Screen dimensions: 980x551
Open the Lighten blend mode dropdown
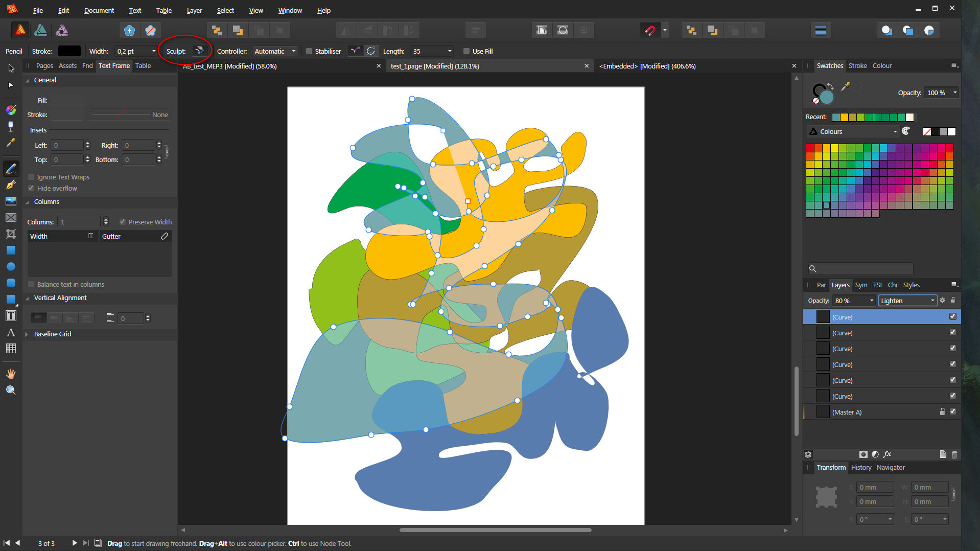click(x=907, y=301)
